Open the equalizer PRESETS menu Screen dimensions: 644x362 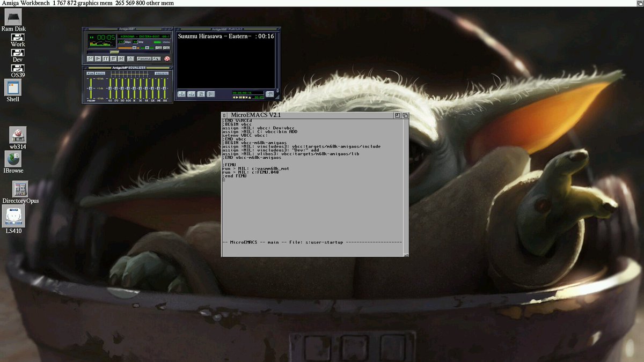[x=162, y=73]
